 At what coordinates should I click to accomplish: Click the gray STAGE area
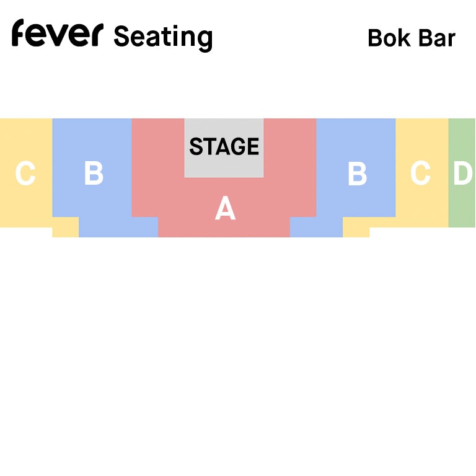pyautogui.click(x=224, y=147)
